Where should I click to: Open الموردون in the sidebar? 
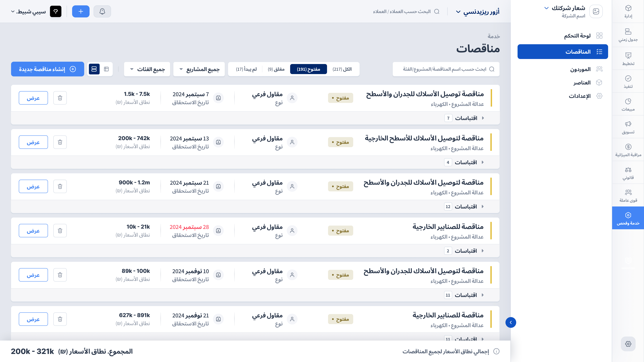click(x=562, y=69)
